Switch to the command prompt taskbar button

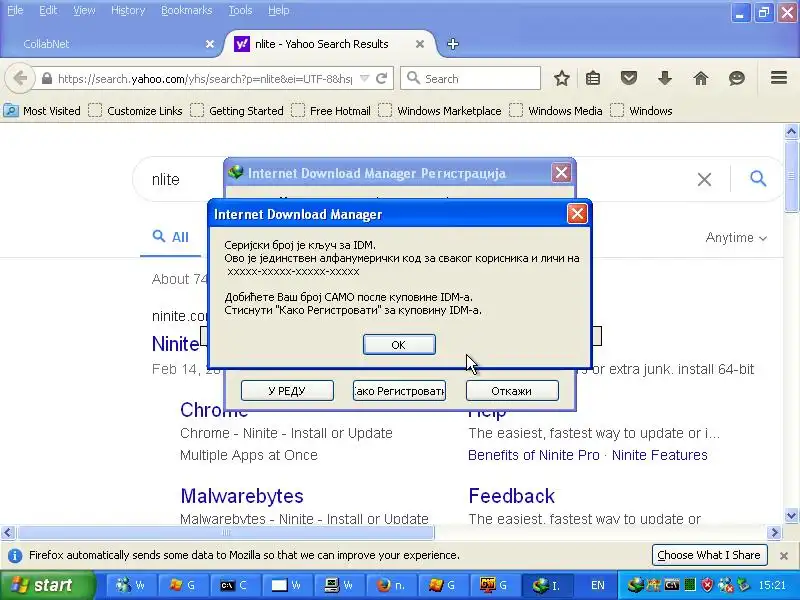237,585
